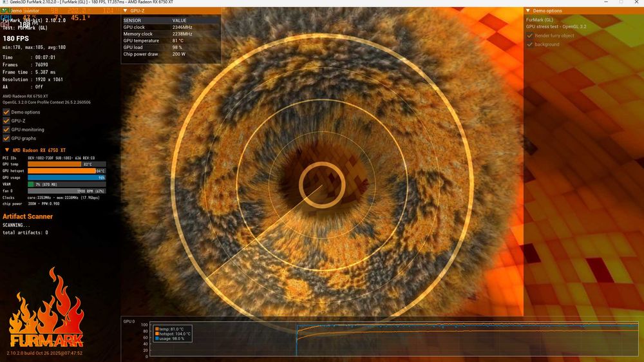This screenshot has height=362, width=644.
Task: Click the orange hotspot legend swatch in graph
Action: tap(157, 334)
